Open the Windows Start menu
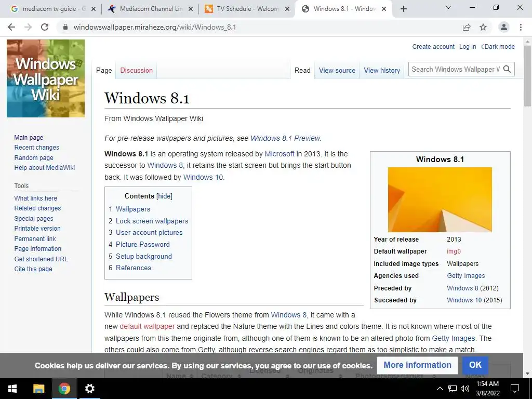This screenshot has width=532, height=399. pyautogui.click(x=12, y=389)
